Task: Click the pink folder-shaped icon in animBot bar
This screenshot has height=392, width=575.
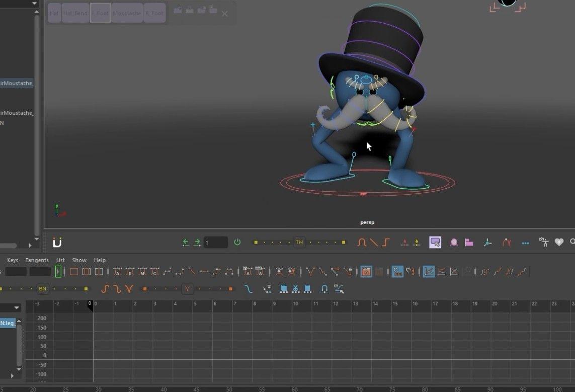Action: point(469,243)
